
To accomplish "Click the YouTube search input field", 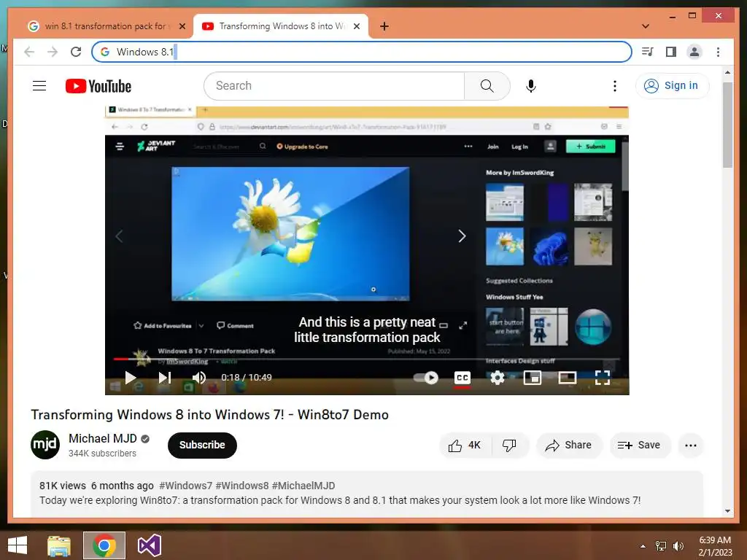I will point(334,86).
